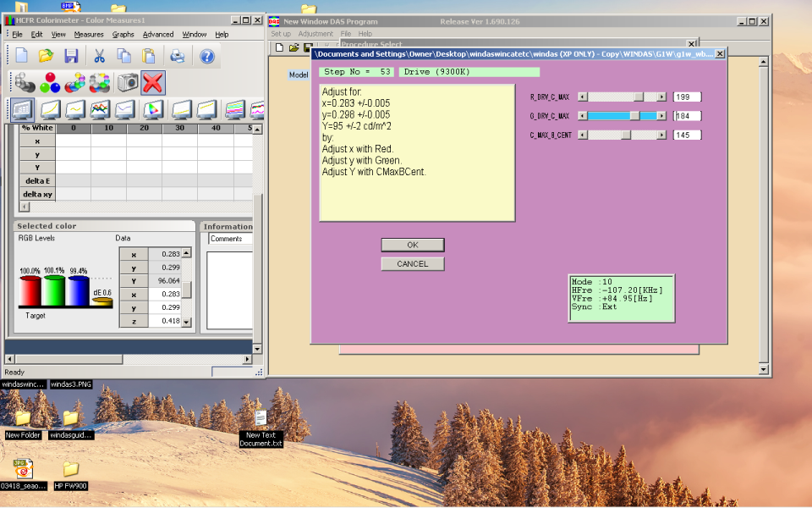
Task: Click the gray scale measure spheres icon
Action: pos(25,83)
